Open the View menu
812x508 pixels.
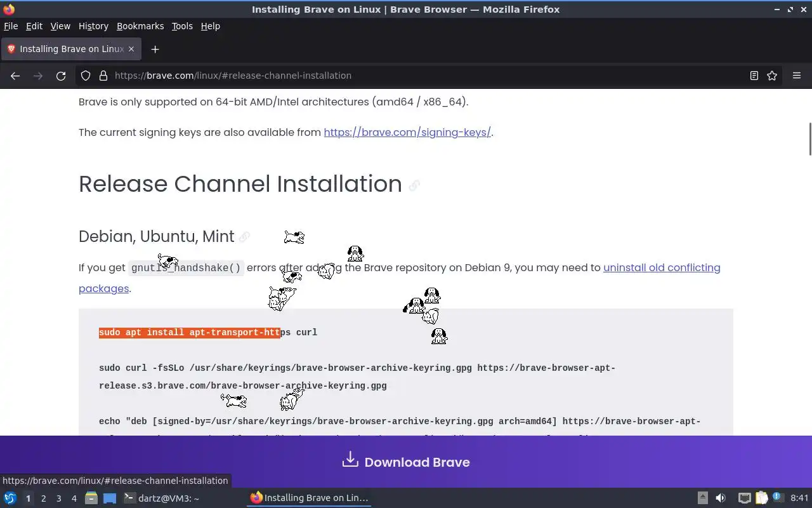click(60, 26)
